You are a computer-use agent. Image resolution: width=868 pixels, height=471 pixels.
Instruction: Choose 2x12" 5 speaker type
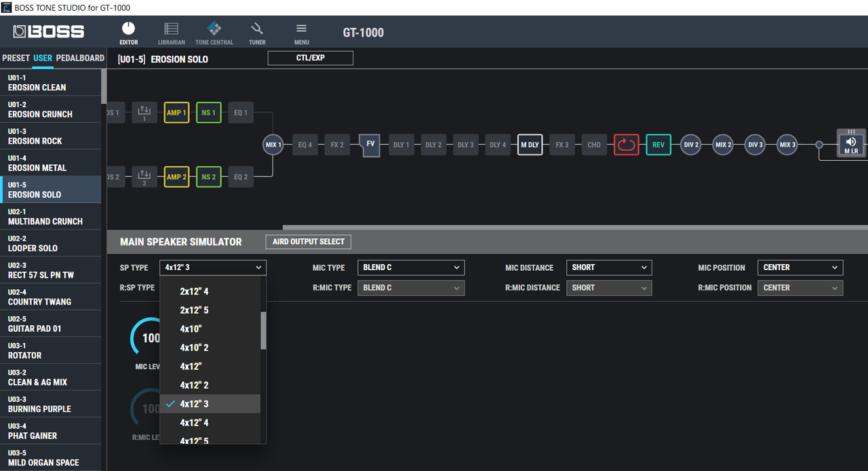point(210,310)
